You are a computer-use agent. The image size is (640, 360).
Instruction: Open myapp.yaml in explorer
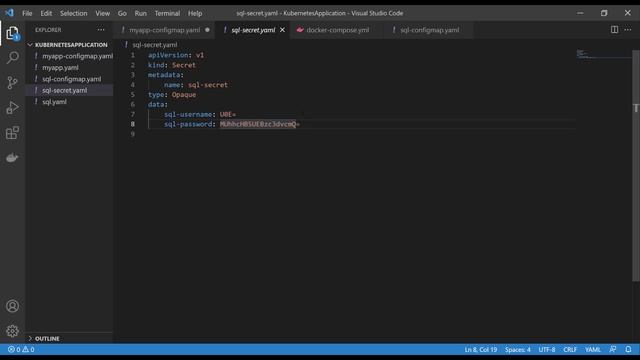coord(69,67)
